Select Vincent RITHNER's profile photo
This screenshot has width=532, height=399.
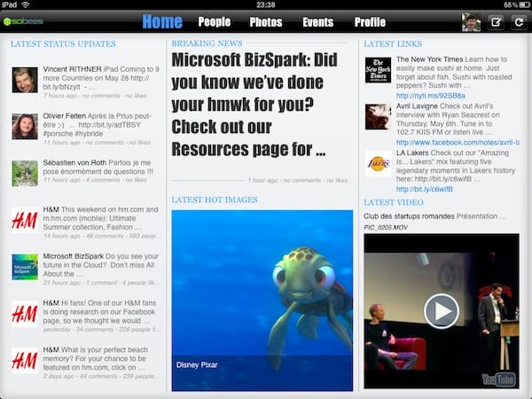[25, 80]
